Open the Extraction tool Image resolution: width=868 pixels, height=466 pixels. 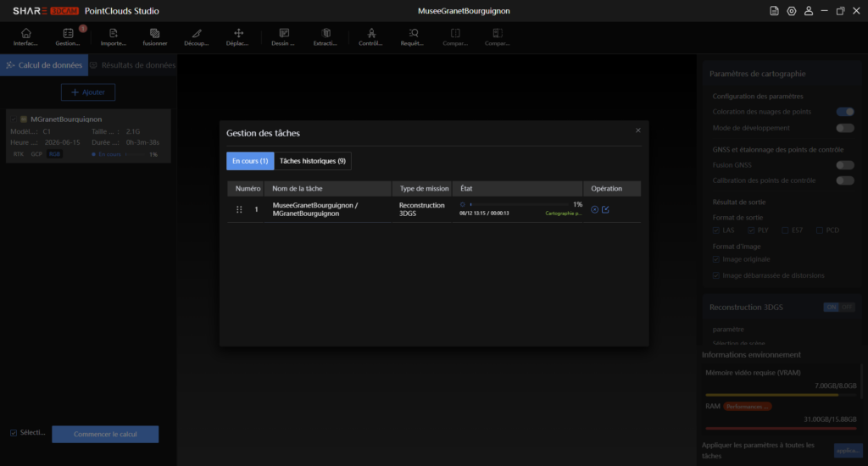(x=326, y=33)
